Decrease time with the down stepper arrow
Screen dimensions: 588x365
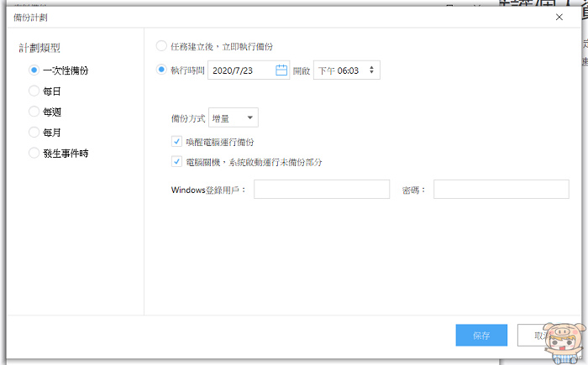coord(371,75)
